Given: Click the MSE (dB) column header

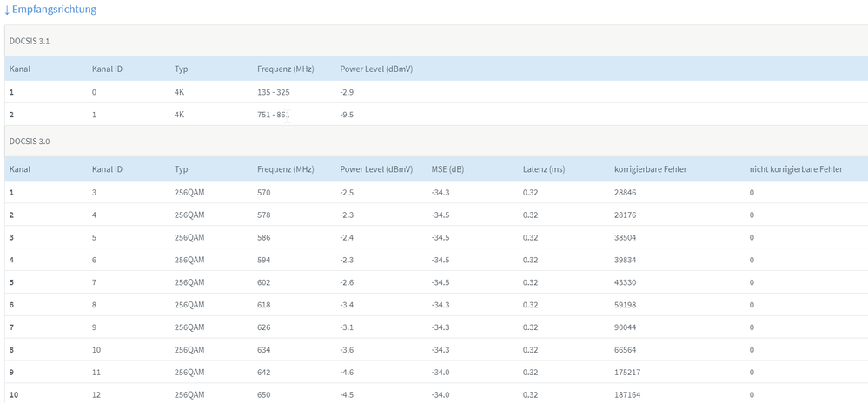Looking at the screenshot, I should click(447, 169).
